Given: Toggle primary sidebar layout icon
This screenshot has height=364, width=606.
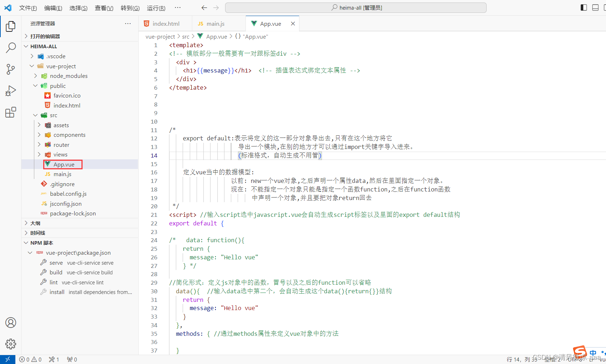Looking at the screenshot, I should click(x=584, y=8).
